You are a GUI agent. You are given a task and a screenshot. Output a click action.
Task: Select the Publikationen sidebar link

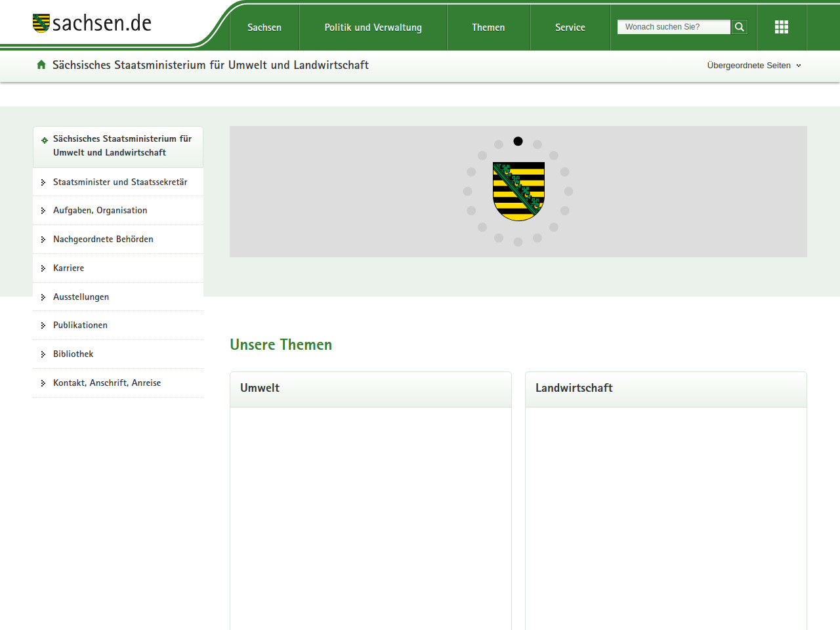[80, 325]
